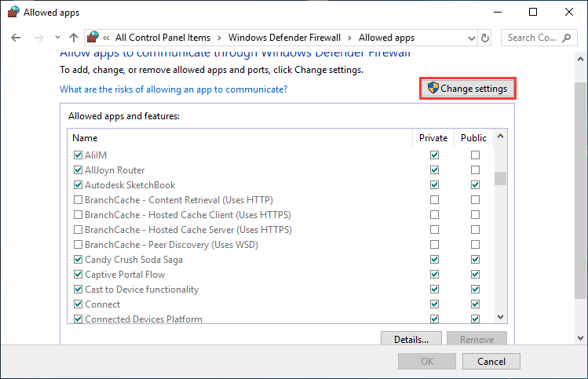588x379 pixels.
Task: Toggle the Connect name checkbox
Action: (x=78, y=304)
